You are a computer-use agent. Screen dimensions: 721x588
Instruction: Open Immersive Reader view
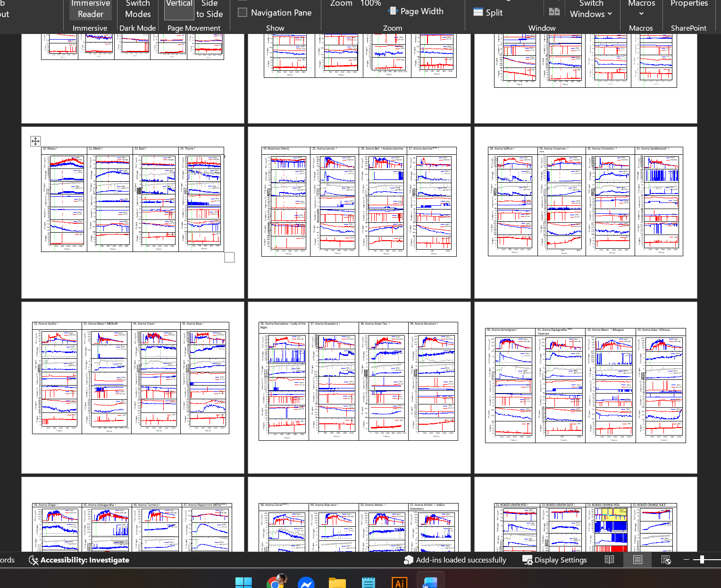90,9
